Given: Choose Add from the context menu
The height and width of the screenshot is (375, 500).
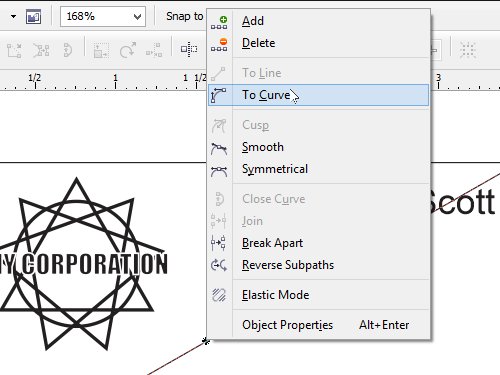Looking at the screenshot, I should coord(318,21).
